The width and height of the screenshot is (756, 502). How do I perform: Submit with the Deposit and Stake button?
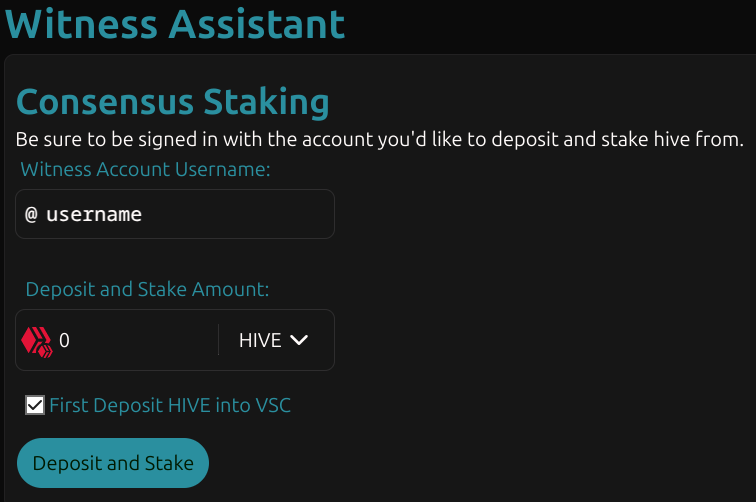pyautogui.click(x=113, y=463)
